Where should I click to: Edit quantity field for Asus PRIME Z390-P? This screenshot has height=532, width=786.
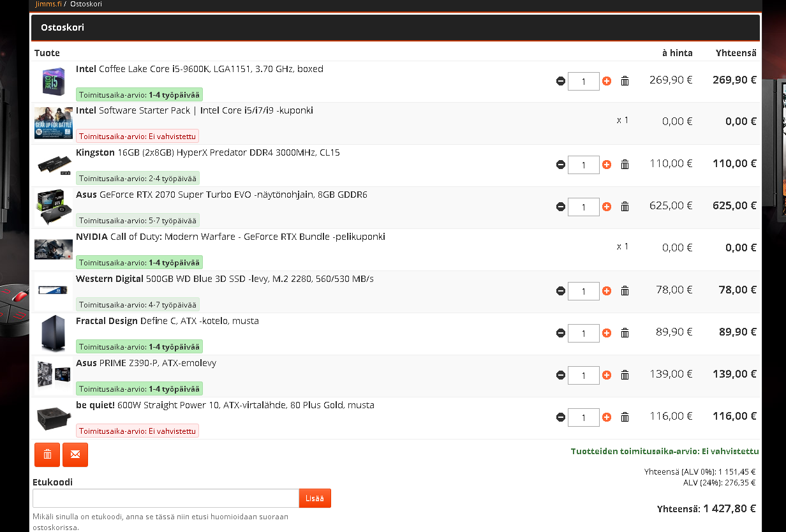pos(584,375)
